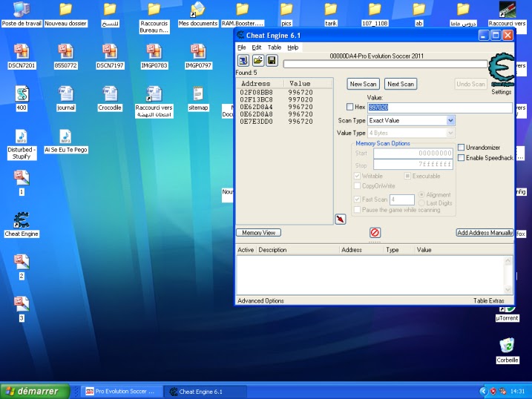Click the Next Scan button
The width and height of the screenshot is (532, 399).
click(401, 84)
